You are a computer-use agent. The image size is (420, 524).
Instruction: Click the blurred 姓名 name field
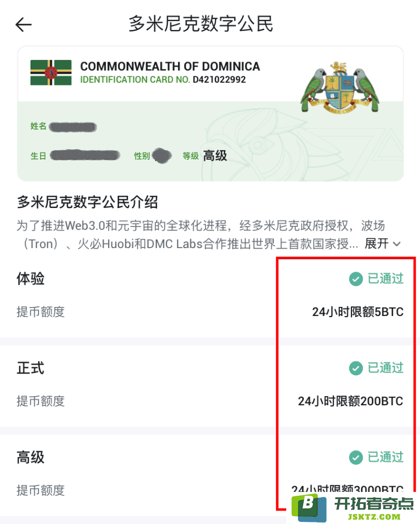click(x=73, y=127)
